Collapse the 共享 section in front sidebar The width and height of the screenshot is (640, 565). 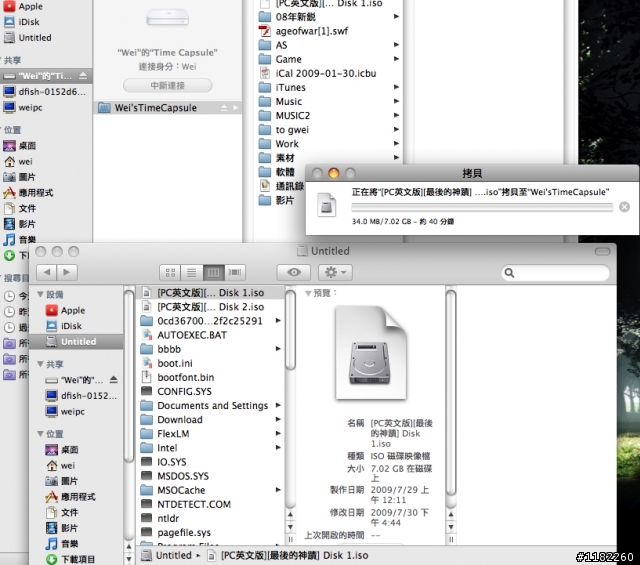point(40,364)
